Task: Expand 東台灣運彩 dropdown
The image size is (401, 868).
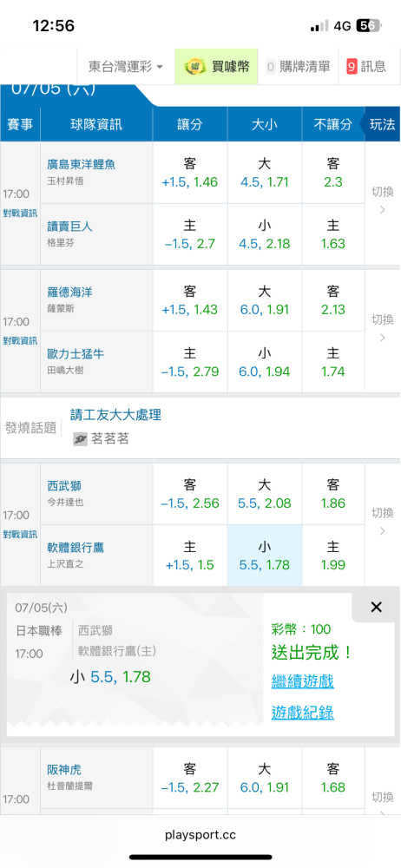Action: point(126,67)
